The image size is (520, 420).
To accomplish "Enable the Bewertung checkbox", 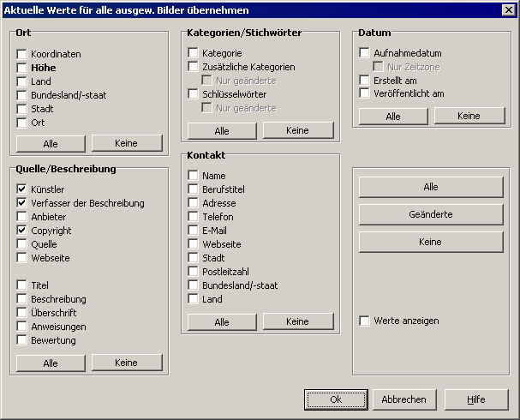I will [22, 340].
